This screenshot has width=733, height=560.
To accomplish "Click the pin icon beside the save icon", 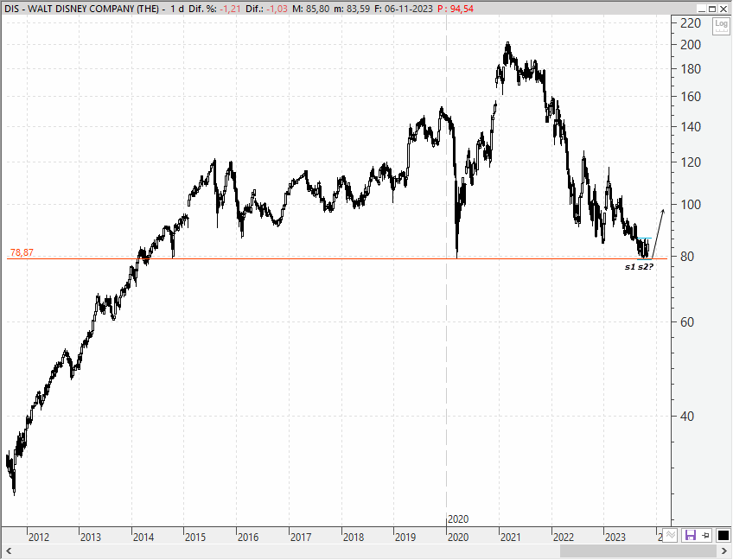I will click(706, 535).
